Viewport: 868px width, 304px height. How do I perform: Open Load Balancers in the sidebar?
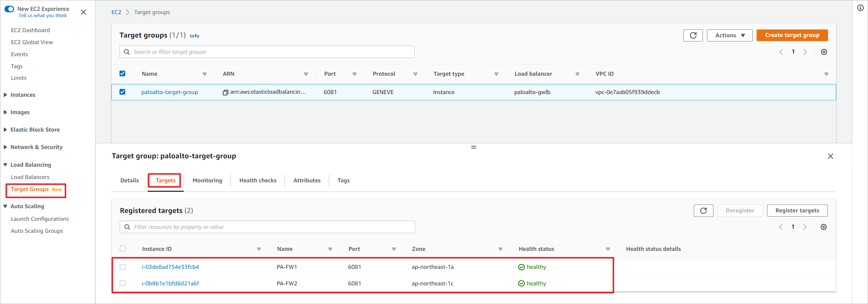click(x=30, y=177)
